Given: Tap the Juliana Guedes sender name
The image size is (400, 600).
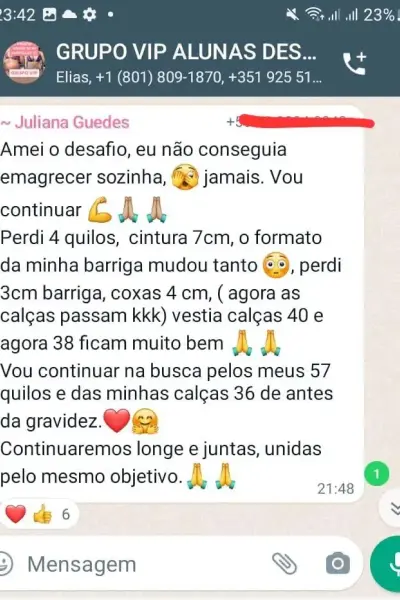Looking at the screenshot, I should click(x=72, y=122).
